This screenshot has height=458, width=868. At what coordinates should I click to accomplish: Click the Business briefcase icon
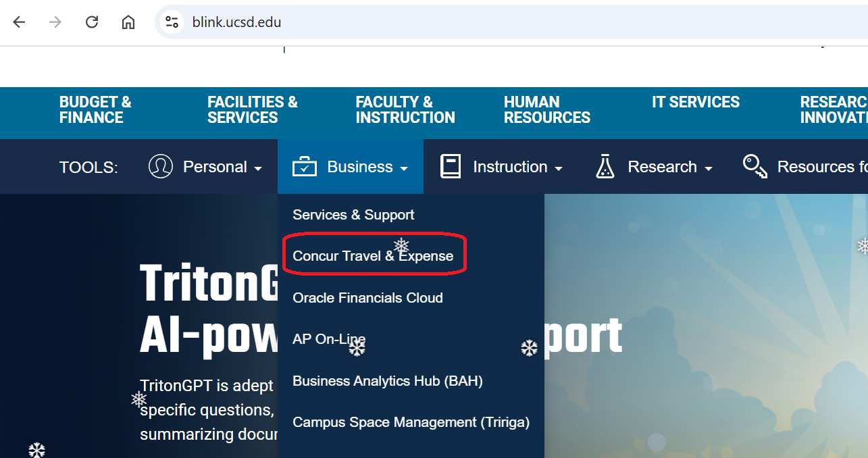coord(304,166)
